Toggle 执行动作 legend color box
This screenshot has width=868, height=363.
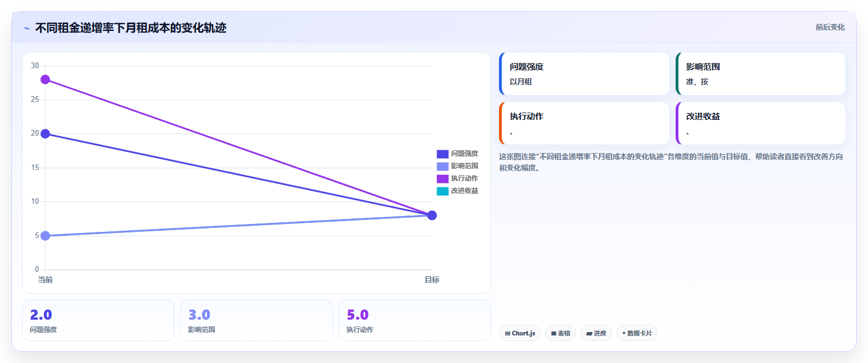442,178
